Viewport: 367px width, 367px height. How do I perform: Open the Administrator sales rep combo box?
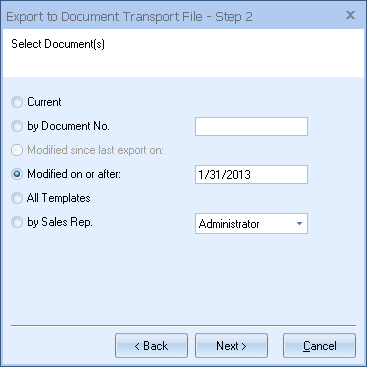[251, 223]
